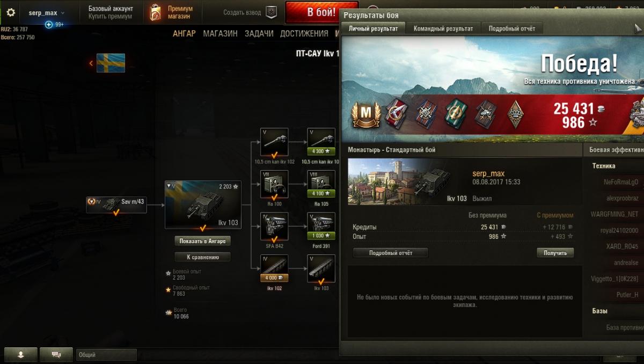
Task: Open the Premium shop bag icon
Action: [155, 12]
